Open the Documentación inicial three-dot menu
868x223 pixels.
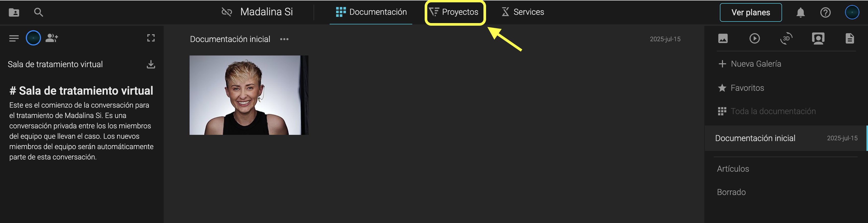click(284, 39)
